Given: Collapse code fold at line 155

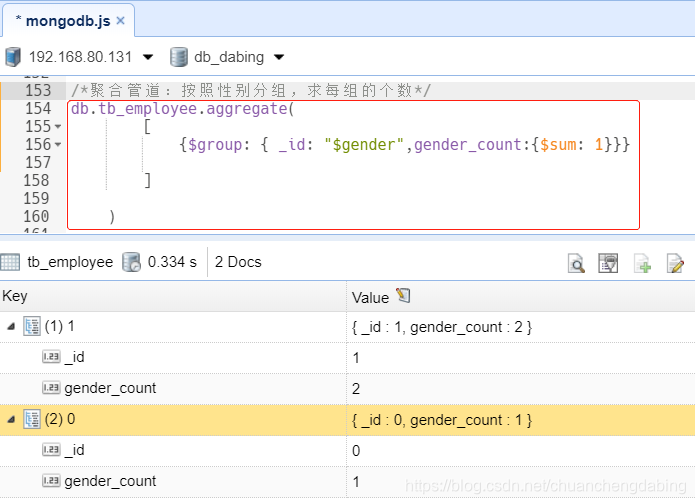Looking at the screenshot, I should pyautogui.click(x=58, y=127).
